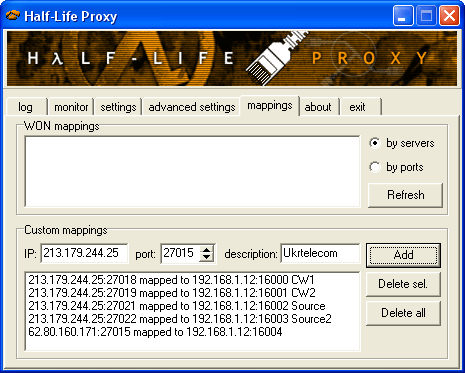465x373 pixels.
Task: Click into the port number field
Action: pyautogui.click(x=180, y=253)
